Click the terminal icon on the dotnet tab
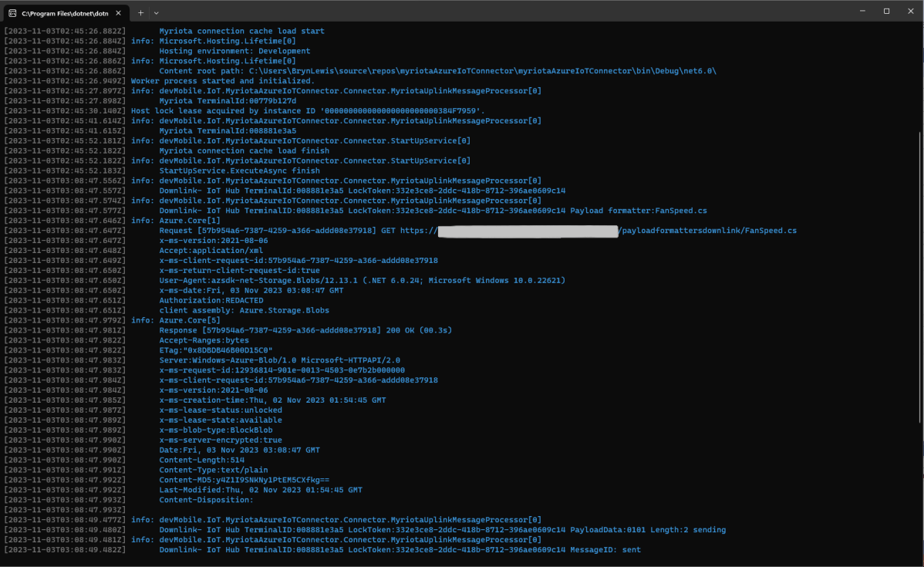 point(12,13)
